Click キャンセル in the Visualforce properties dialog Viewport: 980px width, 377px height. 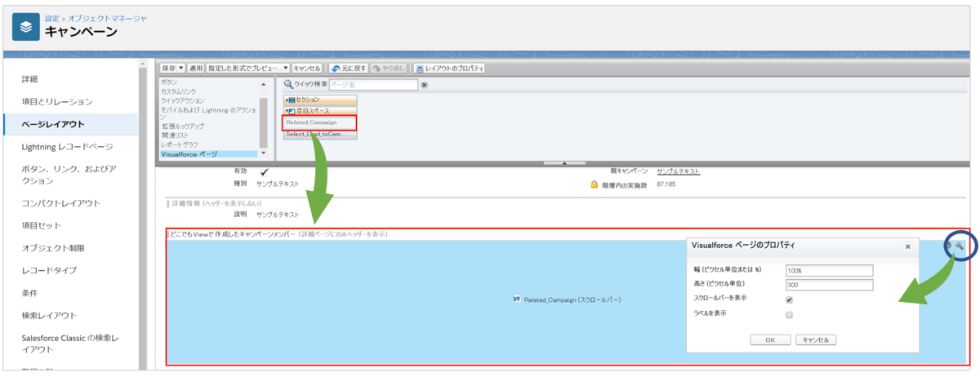[x=816, y=339]
